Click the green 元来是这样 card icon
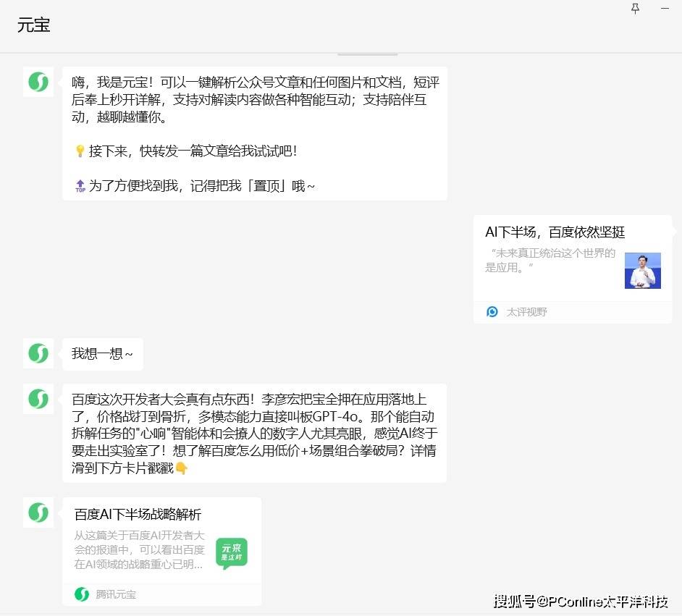682x616 pixels. [232, 552]
